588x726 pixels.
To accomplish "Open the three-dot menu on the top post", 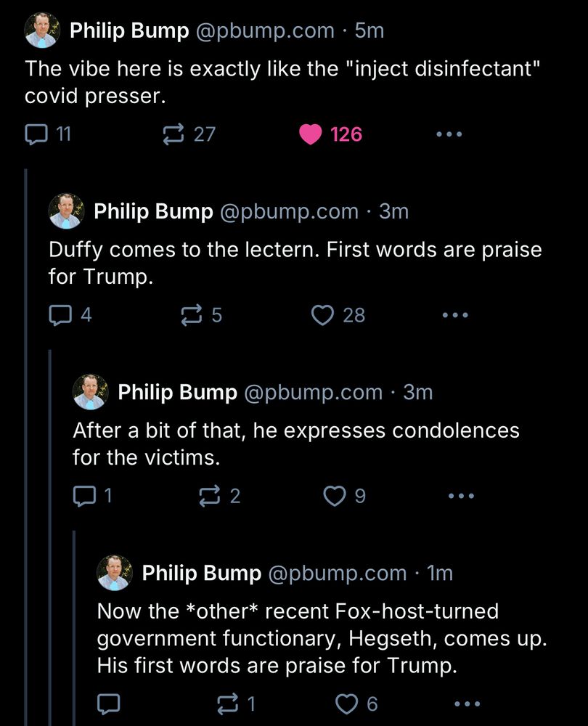I will pyautogui.click(x=449, y=134).
